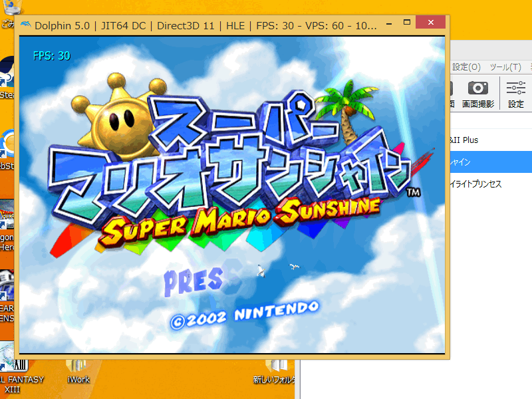Screen dimensions: 532x399
Task: Open the Steam desktop shortcut
Action: pos(8,76)
